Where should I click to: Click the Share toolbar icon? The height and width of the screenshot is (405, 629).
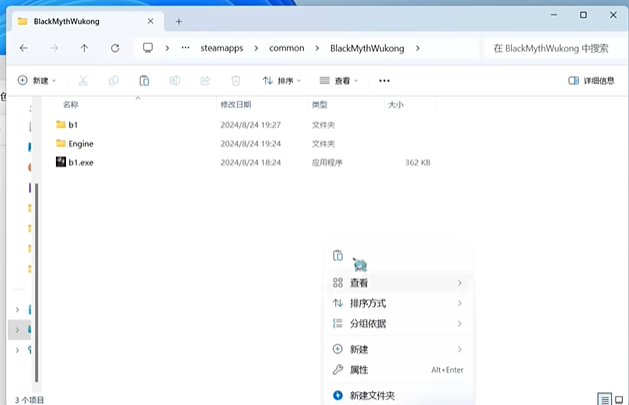[205, 81]
